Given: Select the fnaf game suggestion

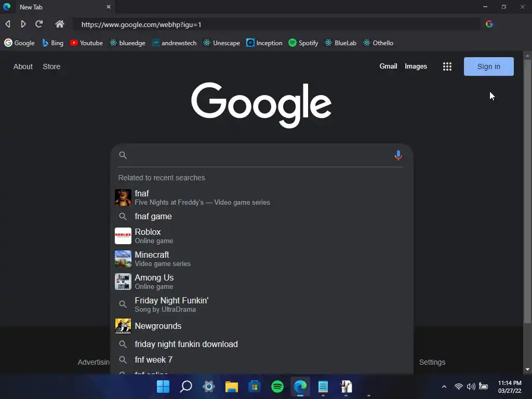Looking at the screenshot, I should tap(262, 217).
